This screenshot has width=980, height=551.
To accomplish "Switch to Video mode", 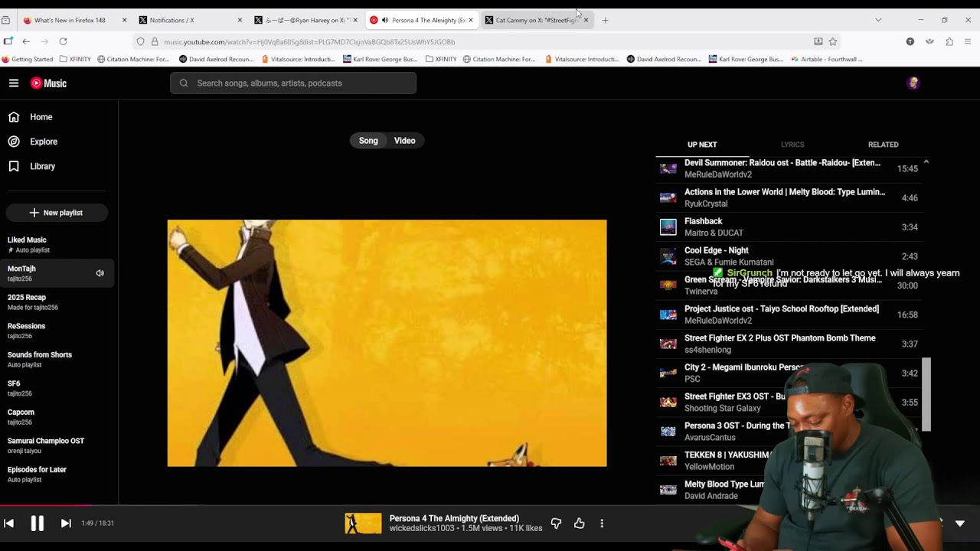I will (404, 141).
